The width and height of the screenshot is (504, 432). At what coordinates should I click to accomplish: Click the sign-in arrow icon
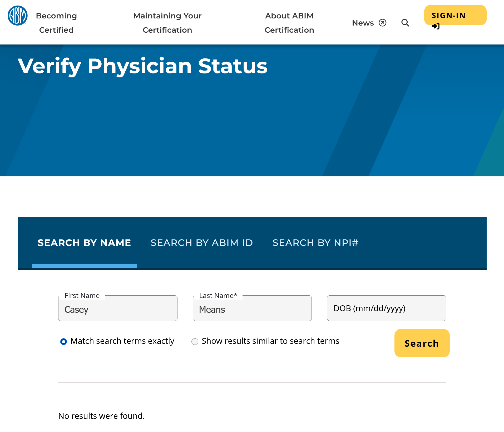tap(436, 26)
